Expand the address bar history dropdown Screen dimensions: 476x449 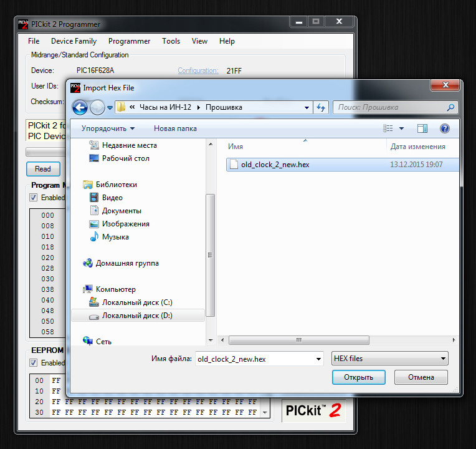tap(307, 107)
